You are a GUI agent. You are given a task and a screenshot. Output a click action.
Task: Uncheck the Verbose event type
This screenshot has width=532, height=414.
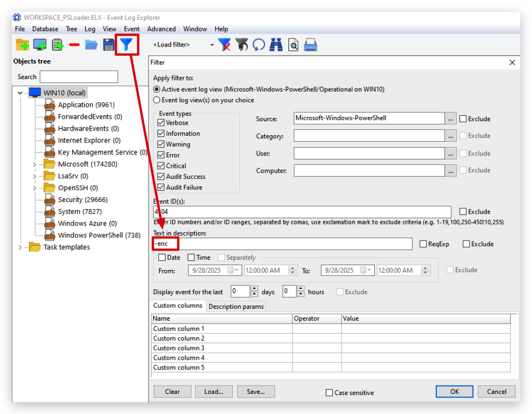click(161, 123)
